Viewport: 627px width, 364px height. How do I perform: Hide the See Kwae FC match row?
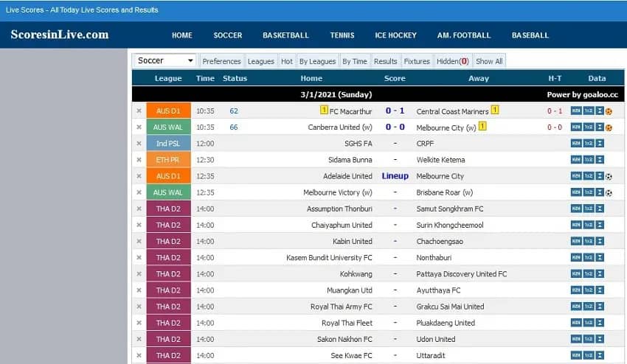(x=139, y=356)
